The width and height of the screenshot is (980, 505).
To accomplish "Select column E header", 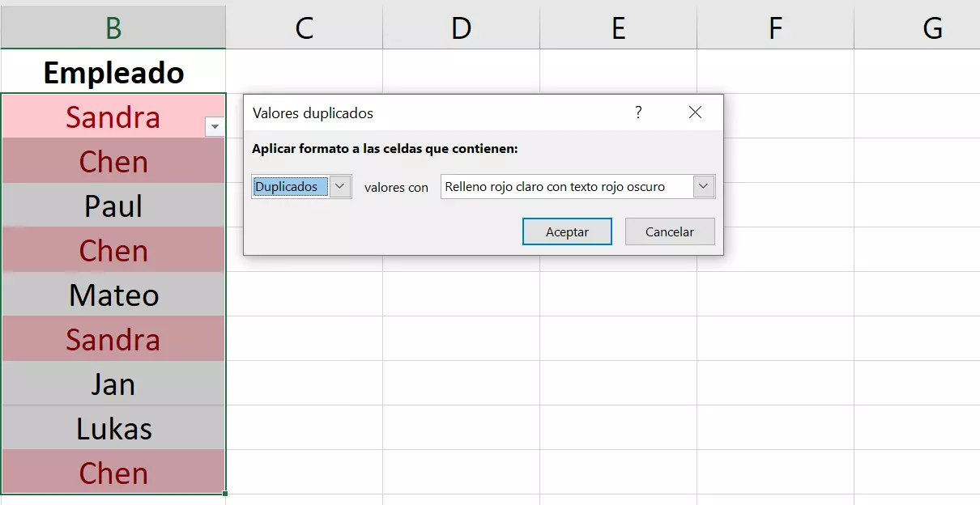I will 618,28.
